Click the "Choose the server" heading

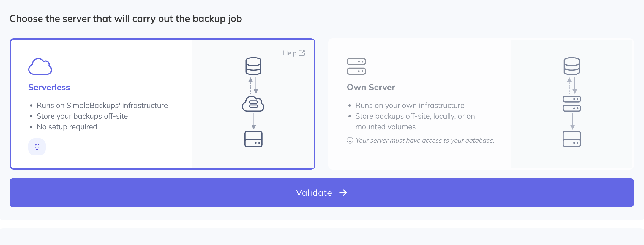(126, 19)
